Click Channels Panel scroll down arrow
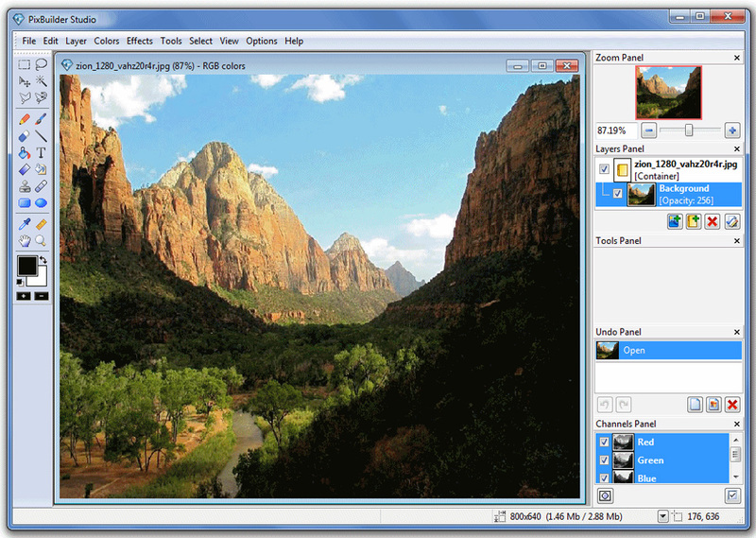Screen dimensions: 756x538 tap(736, 477)
